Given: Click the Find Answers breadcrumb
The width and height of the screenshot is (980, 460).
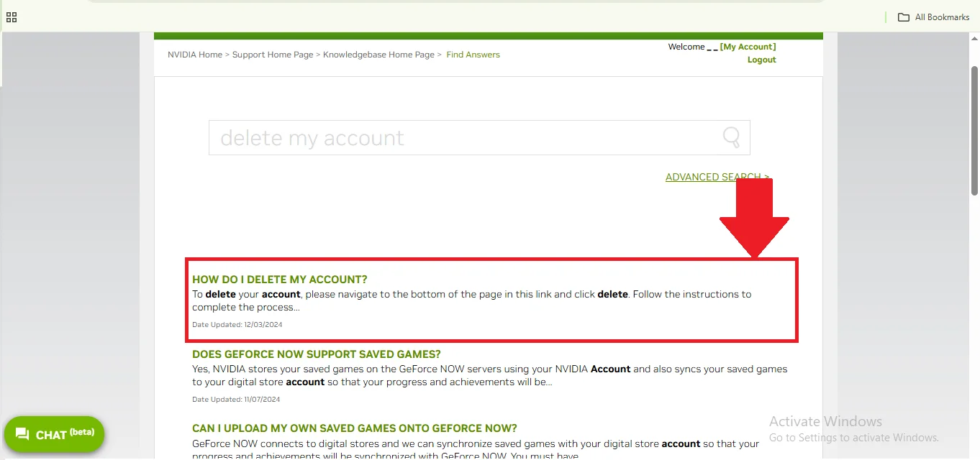Looking at the screenshot, I should pyautogui.click(x=473, y=55).
